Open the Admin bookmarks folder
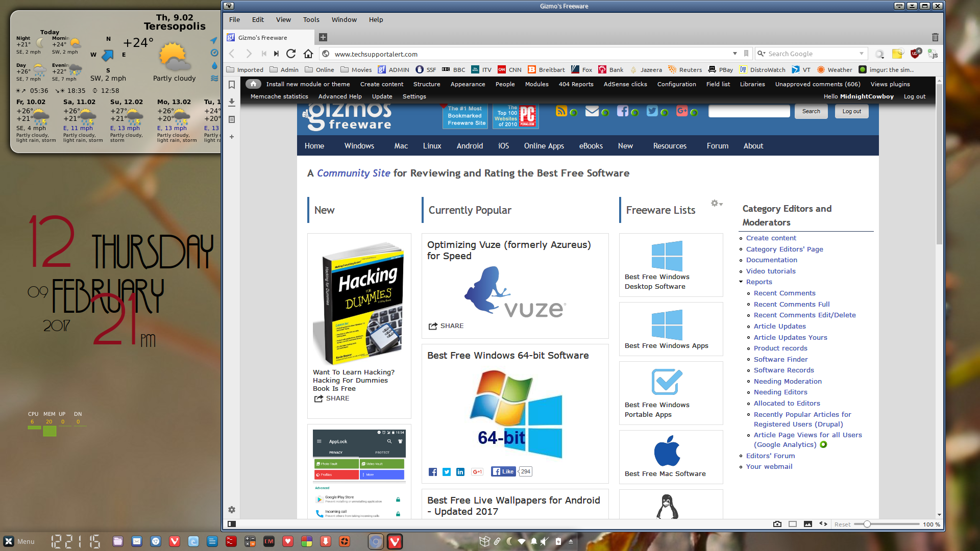Viewport: 980px width, 551px height. (284, 70)
